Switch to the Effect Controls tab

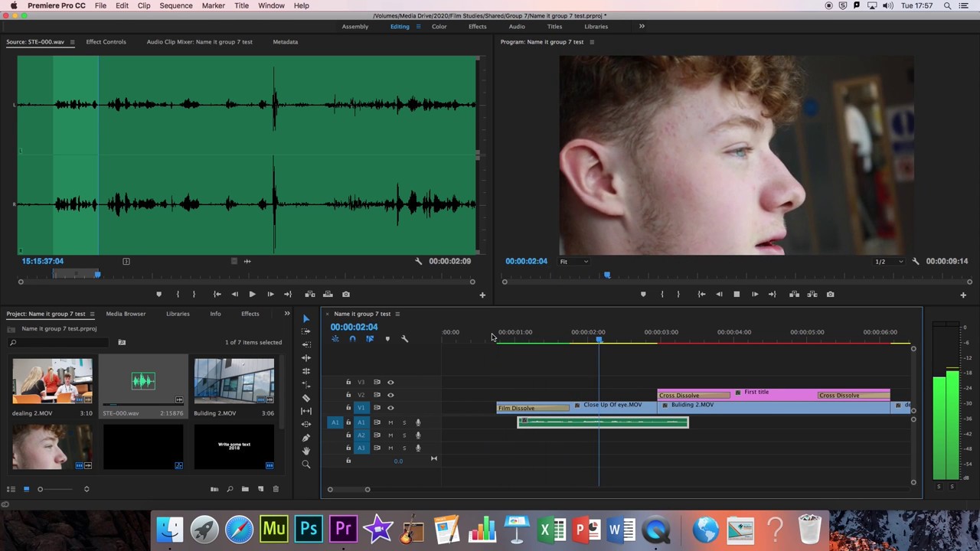106,42
